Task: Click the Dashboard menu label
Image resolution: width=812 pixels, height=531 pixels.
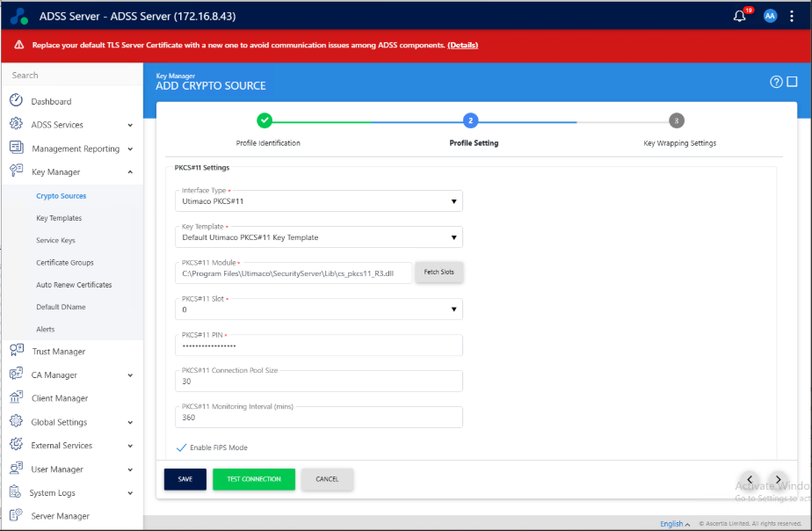Action: click(51, 101)
